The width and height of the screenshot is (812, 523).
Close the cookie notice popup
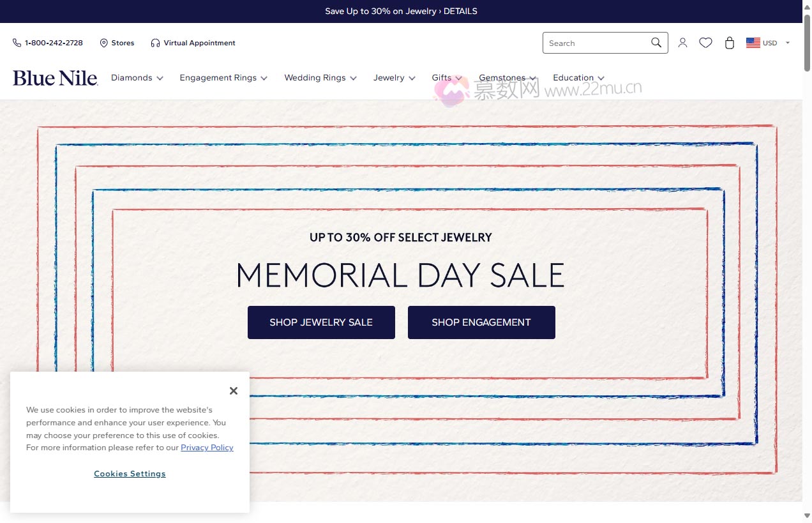234,391
